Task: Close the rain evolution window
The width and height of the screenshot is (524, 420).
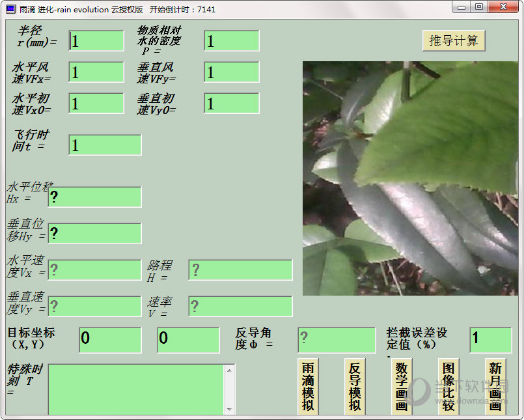Action: click(x=503, y=7)
